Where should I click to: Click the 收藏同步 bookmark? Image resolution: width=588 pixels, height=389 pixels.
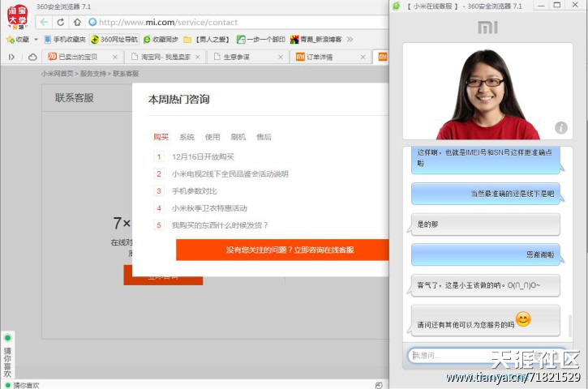tap(161, 40)
